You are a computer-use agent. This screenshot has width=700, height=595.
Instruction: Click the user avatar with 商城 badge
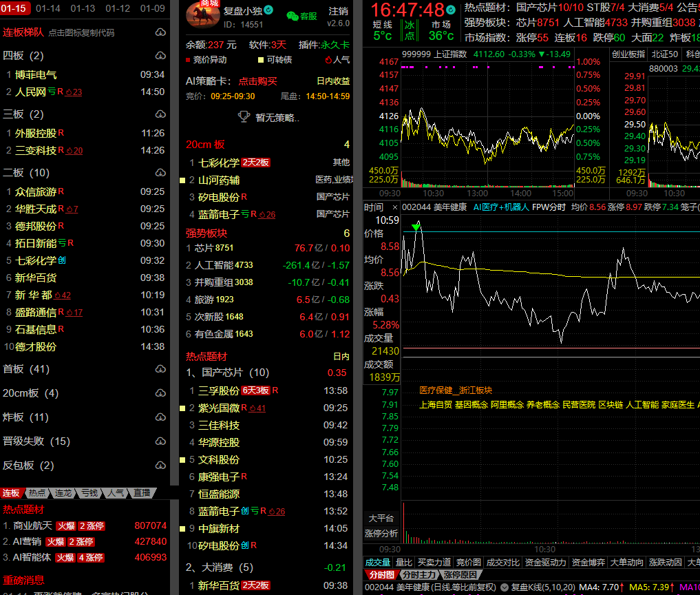(x=202, y=15)
